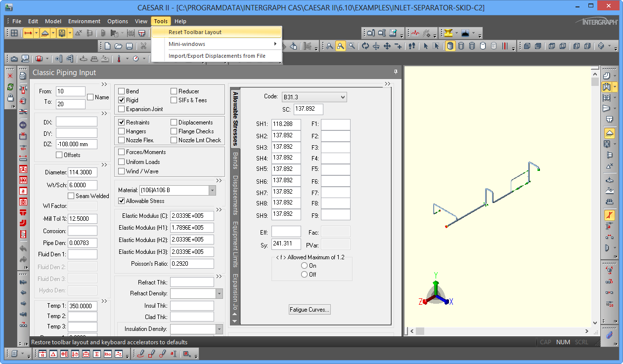The width and height of the screenshot is (623, 364).
Task: Click the grid layout icon in top toolbar
Action: [x=14, y=33]
